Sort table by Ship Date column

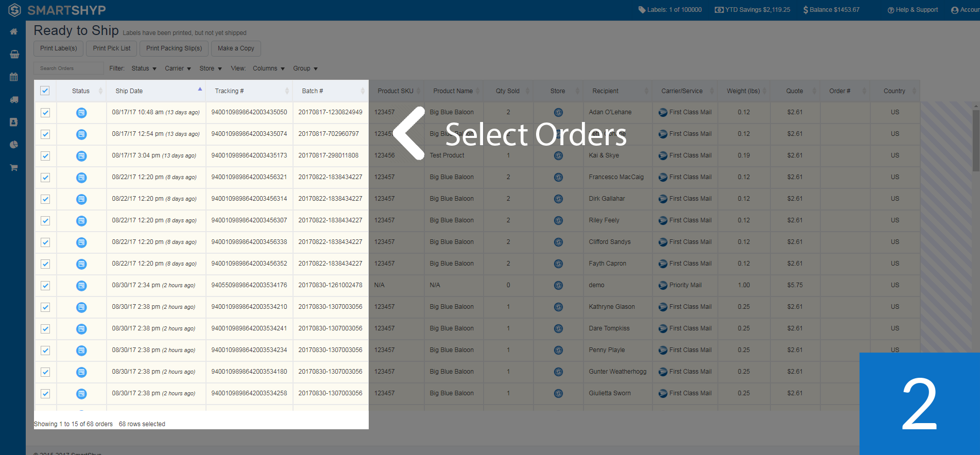click(156, 91)
